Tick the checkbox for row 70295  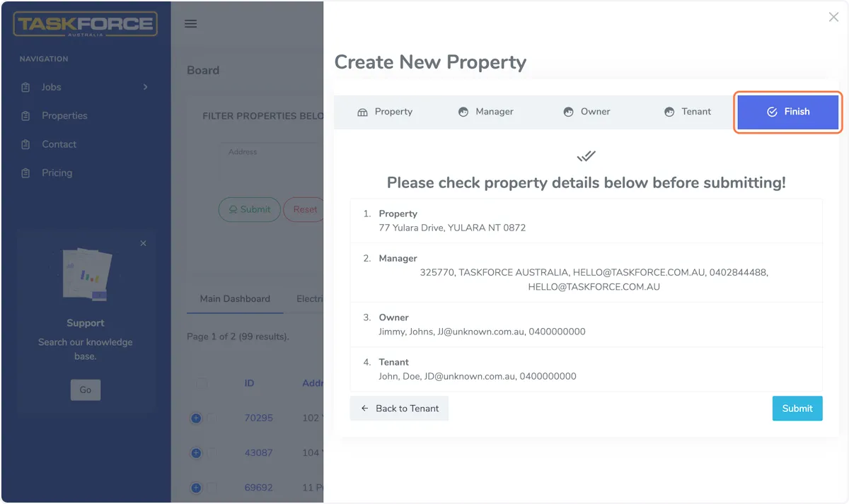(x=212, y=418)
